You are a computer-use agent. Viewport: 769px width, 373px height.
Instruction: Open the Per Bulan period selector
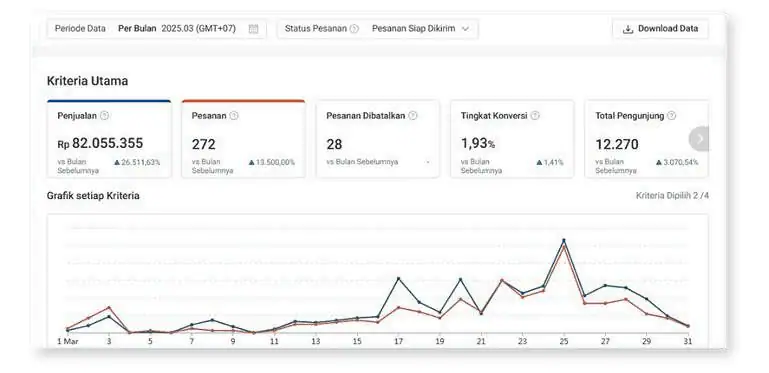[x=177, y=29]
